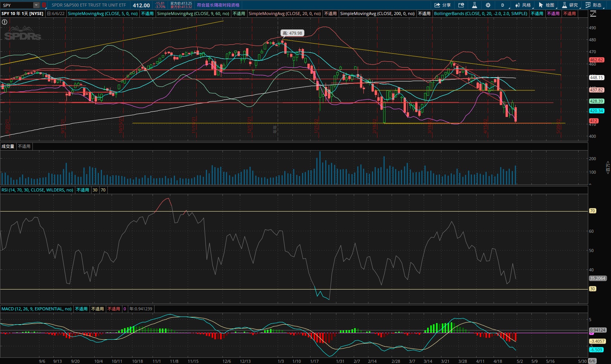The image size is (611, 364).
Task: Click the MACD (12, 26, 9, EXPONENTIAL, no) label
Action: pos(37,309)
